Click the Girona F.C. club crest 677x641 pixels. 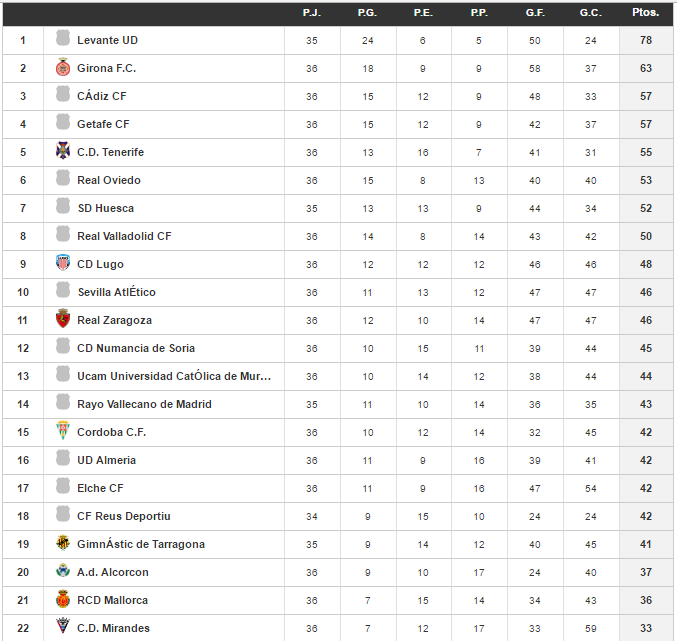point(63,68)
